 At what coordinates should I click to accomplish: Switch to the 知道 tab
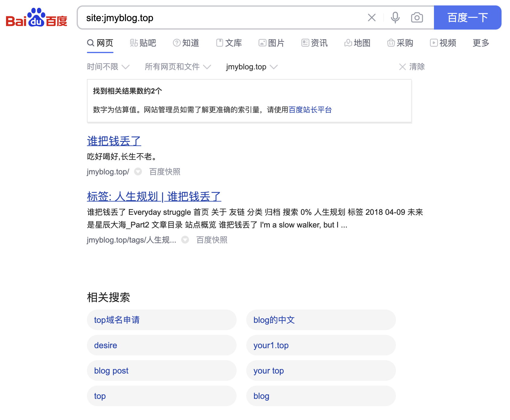point(186,43)
